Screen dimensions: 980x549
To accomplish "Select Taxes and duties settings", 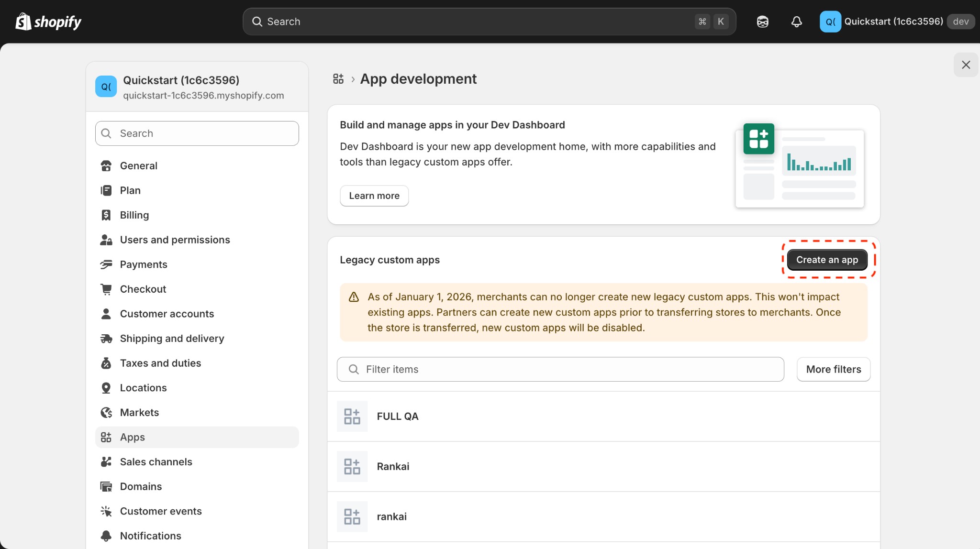I will (x=160, y=363).
